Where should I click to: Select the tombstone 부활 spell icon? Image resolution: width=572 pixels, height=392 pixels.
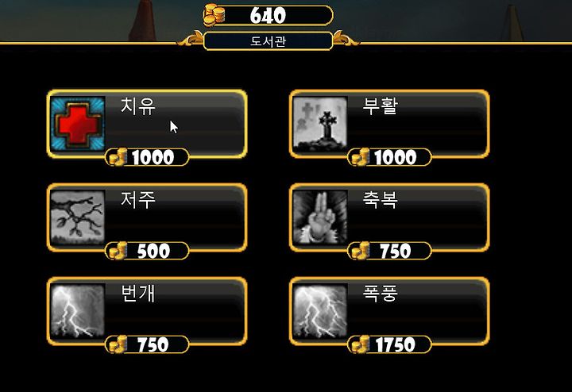(320, 123)
